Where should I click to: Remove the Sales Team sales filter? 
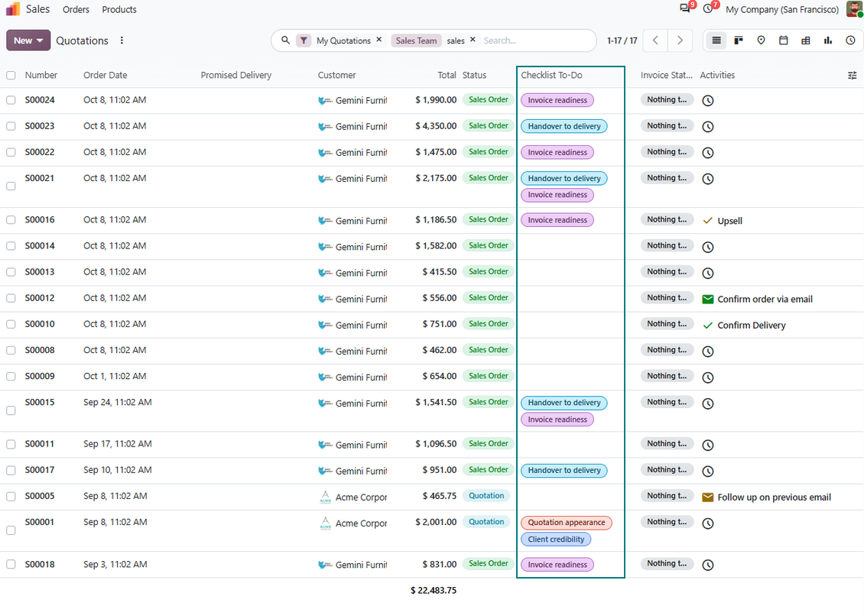pyautogui.click(x=473, y=40)
